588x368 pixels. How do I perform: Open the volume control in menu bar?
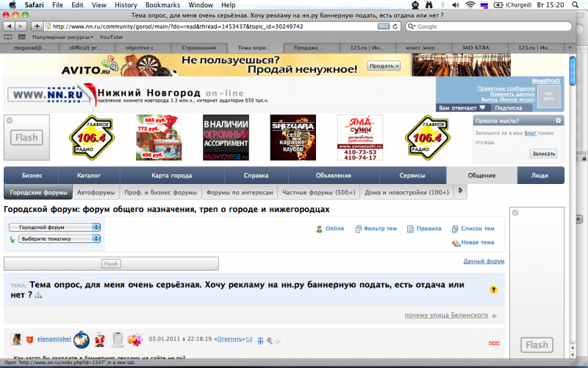tap(456, 5)
